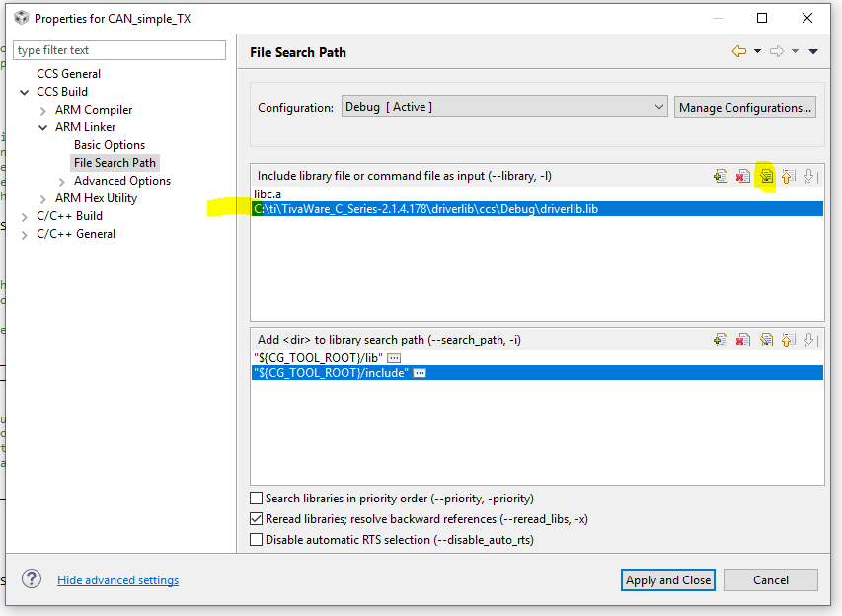
Task: Uncheck Reread libraries; resolve backward references
Action: (x=257, y=519)
